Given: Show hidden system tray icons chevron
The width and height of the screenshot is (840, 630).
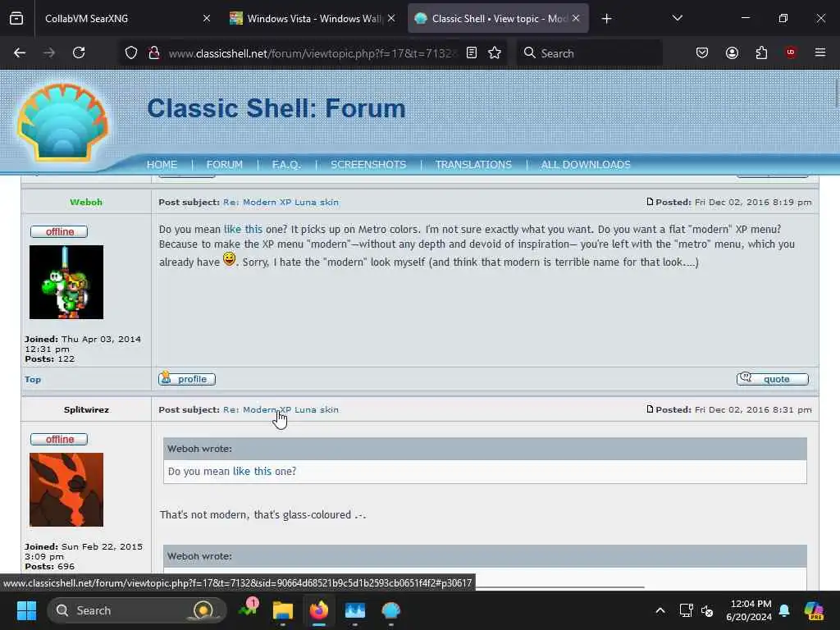Looking at the screenshot, I should click(x=660, y=610).
